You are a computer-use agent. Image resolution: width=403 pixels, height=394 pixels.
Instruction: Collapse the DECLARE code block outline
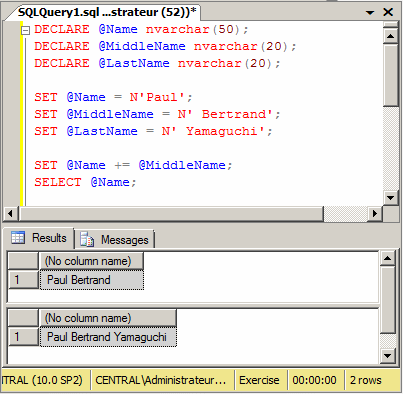click(x=25, y=31)
